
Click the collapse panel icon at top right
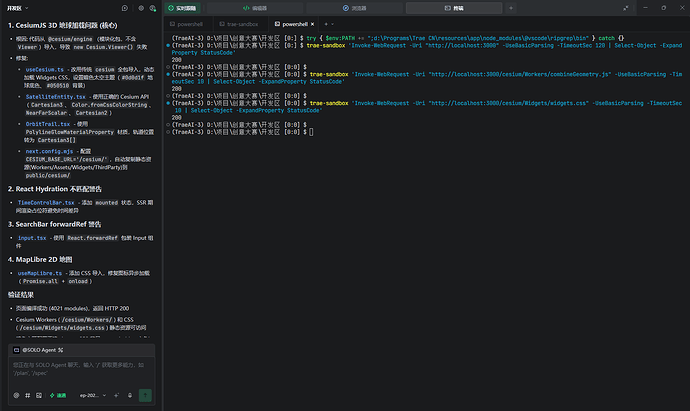pos(626,8)
